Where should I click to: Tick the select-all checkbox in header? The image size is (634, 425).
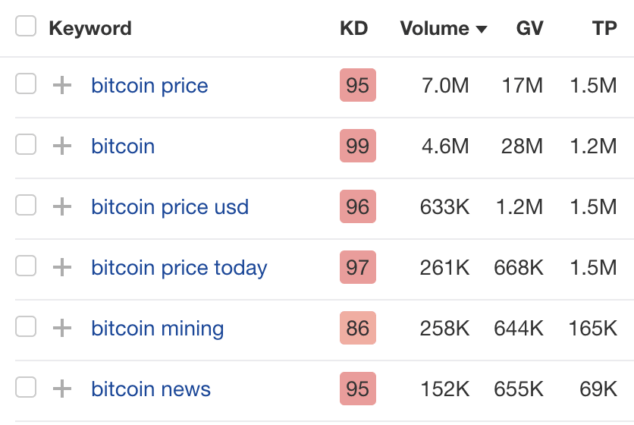pos(26,27)
